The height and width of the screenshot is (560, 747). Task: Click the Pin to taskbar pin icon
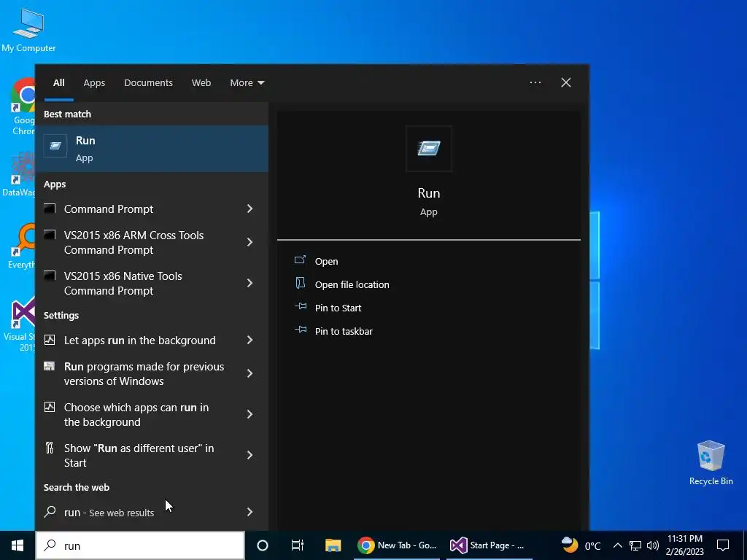(x=301, y=330)
